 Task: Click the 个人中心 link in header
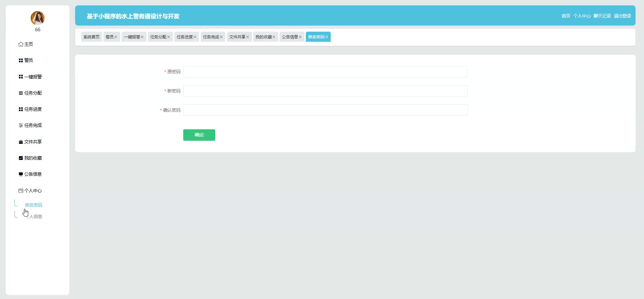pyautogui.click(x=582, y=16)
